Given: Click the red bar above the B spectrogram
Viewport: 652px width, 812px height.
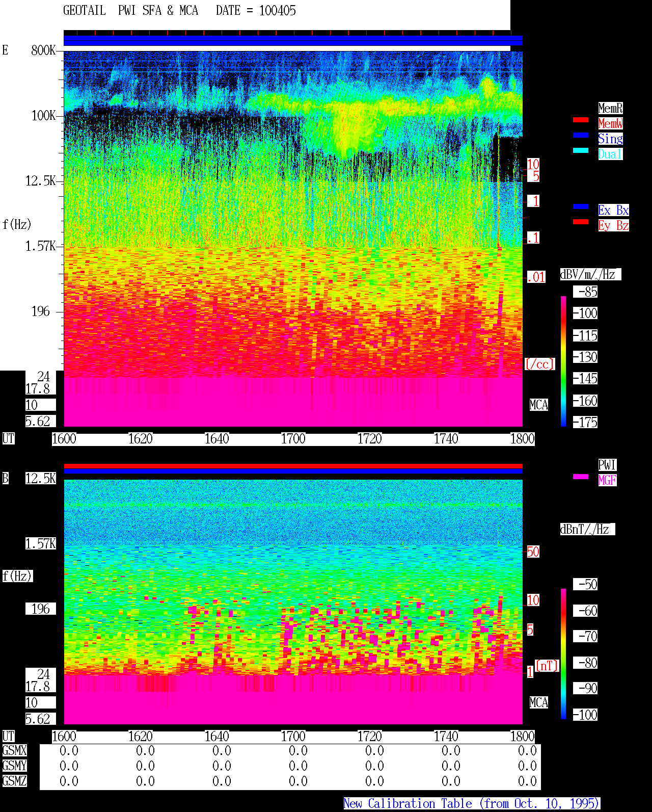Looking at the screenshot, I should [293, 466].
